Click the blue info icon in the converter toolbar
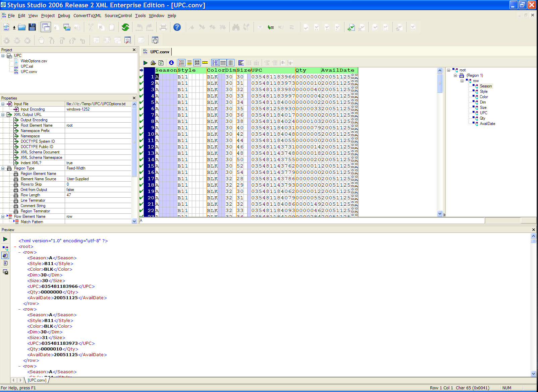 171,63
